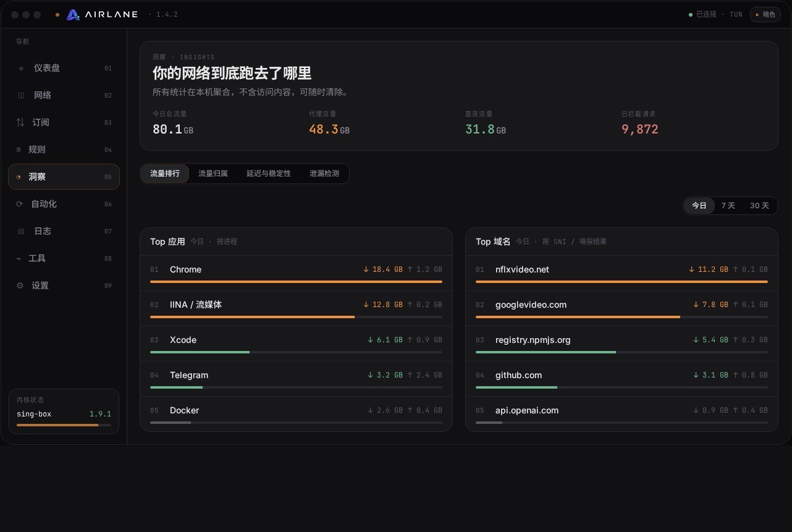Open the 延迟与稳定性 tab
The width and height of the screenshot is (792, 532).
pyautogui.click(x=269, y=174)
